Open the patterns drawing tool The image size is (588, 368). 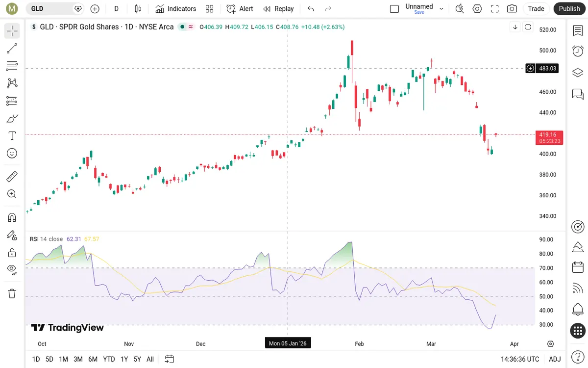point(12,83)
